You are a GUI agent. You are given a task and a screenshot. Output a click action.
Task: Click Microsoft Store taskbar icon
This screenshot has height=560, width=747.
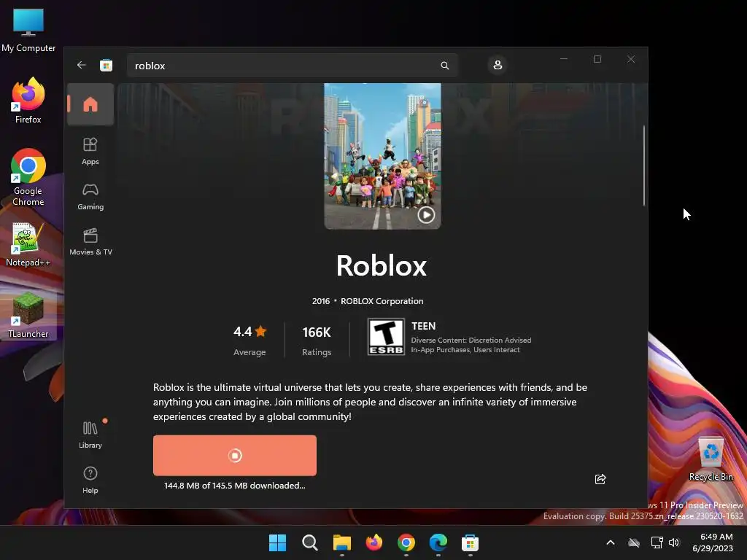(470, 542)
